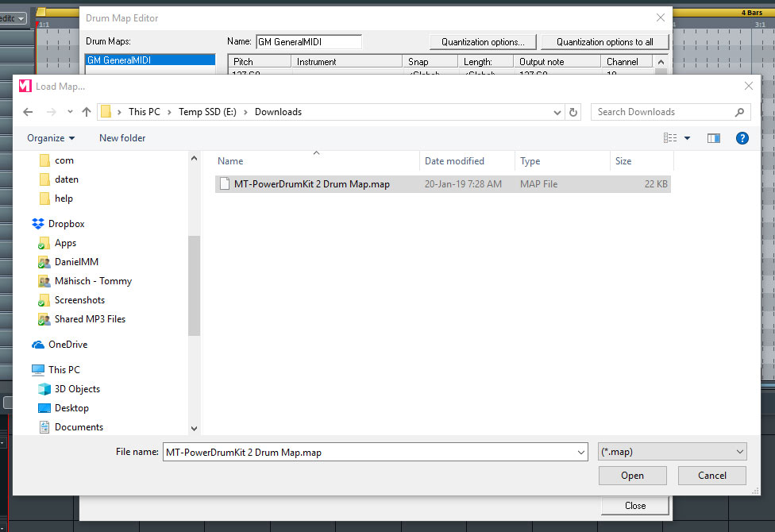This screenshot has width=775, height=532.
Task: Select MT-PowerDrumKit 2 Drum Map.map file
Action: pyautogui.click(x=443, y=184)
